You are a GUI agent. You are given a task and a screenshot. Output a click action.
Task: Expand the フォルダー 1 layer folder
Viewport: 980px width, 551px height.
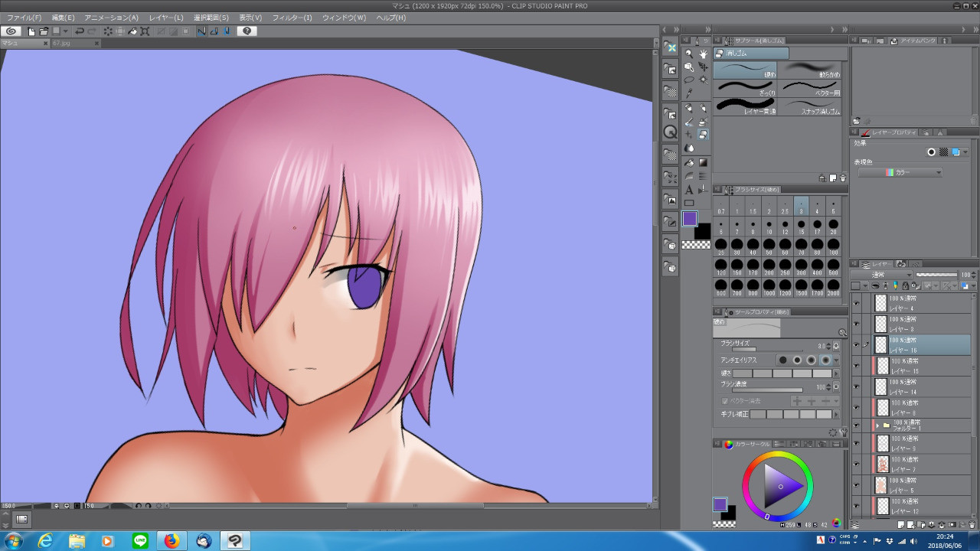point(877,425)
